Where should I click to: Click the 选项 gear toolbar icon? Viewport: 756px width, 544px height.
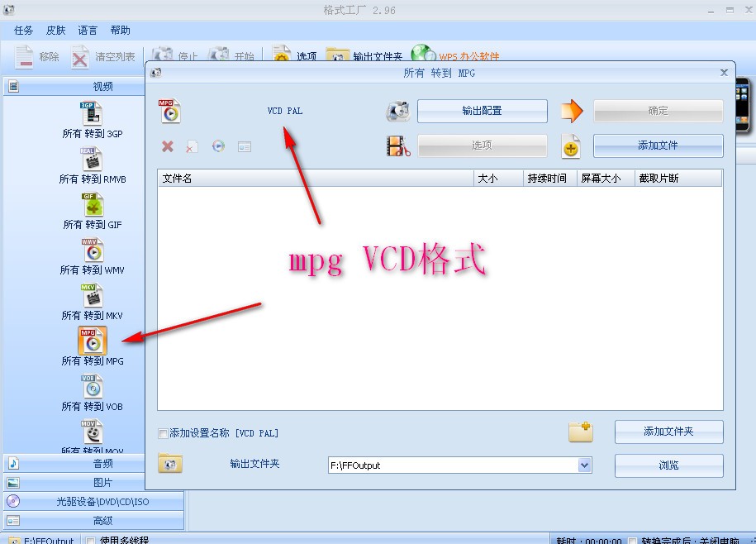(282, 54)
